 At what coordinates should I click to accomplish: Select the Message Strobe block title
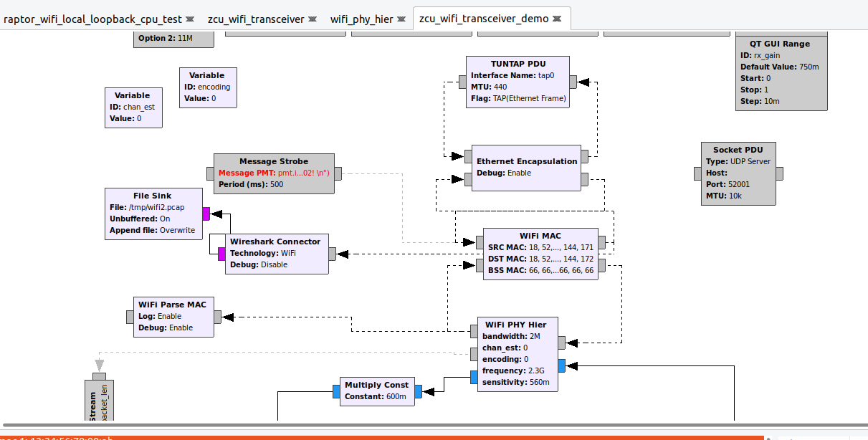point(274,161)
